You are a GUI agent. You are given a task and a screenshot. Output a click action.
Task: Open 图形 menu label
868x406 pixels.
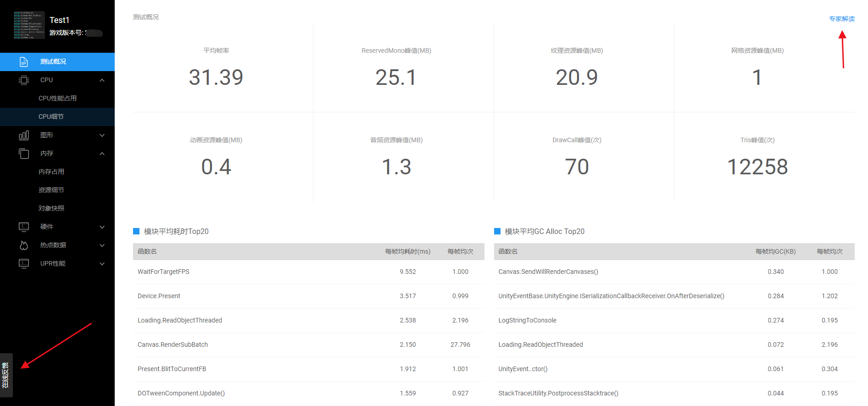[x=47, y=135]
